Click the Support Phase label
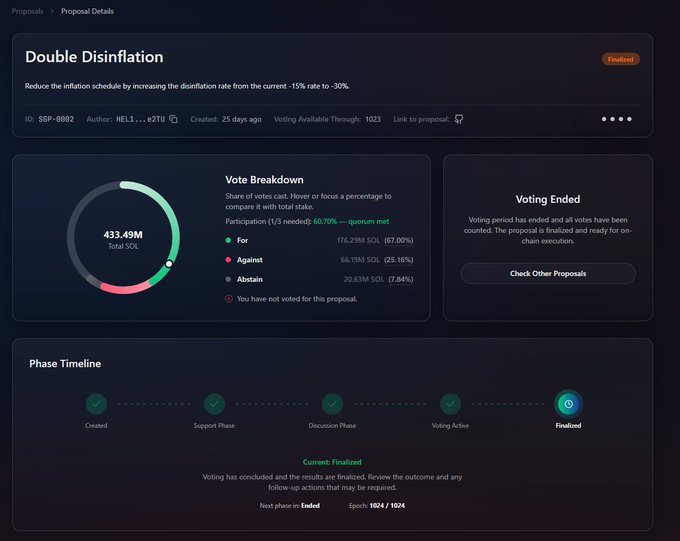Viewport: 680px width, 541px height. coord(214,426)
